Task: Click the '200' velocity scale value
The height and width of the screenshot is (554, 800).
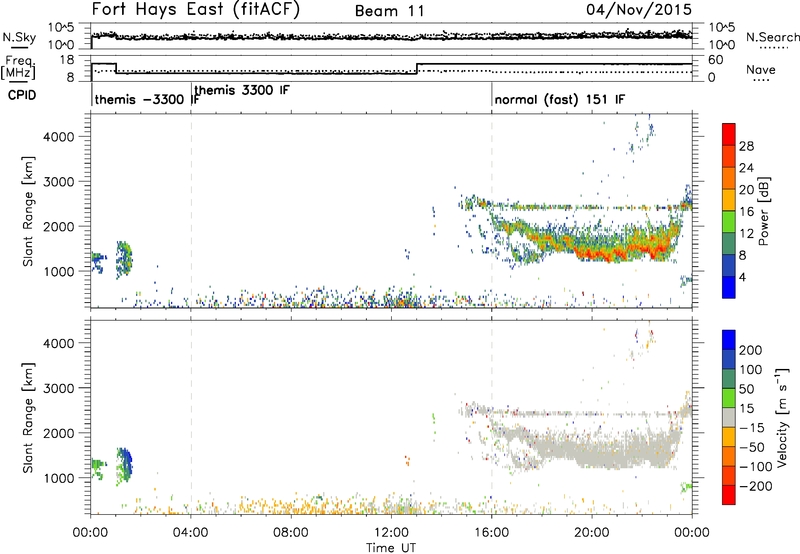Action: click(x=751, y=350)
